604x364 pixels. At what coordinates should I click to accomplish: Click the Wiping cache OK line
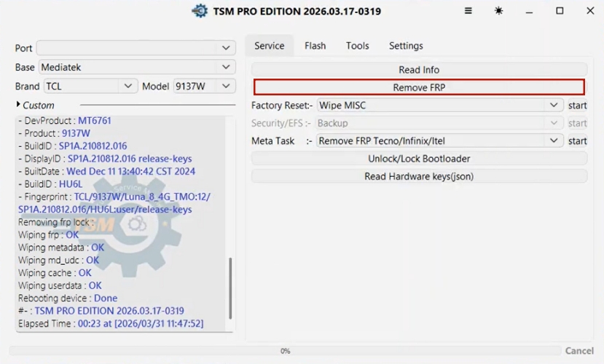tap(55, 273)
